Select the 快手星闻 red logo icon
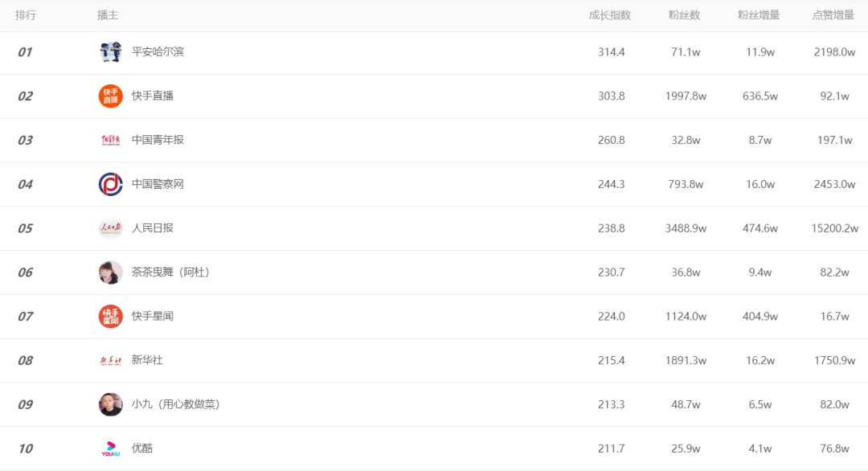This screenshot has width=868, height=471. tap(111, 316)
